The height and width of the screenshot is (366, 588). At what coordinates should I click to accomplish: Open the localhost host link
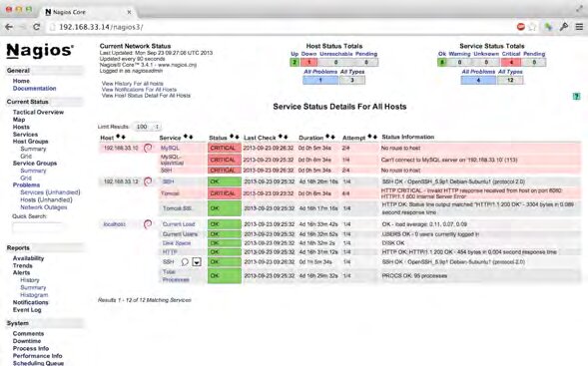click(115, 224)
